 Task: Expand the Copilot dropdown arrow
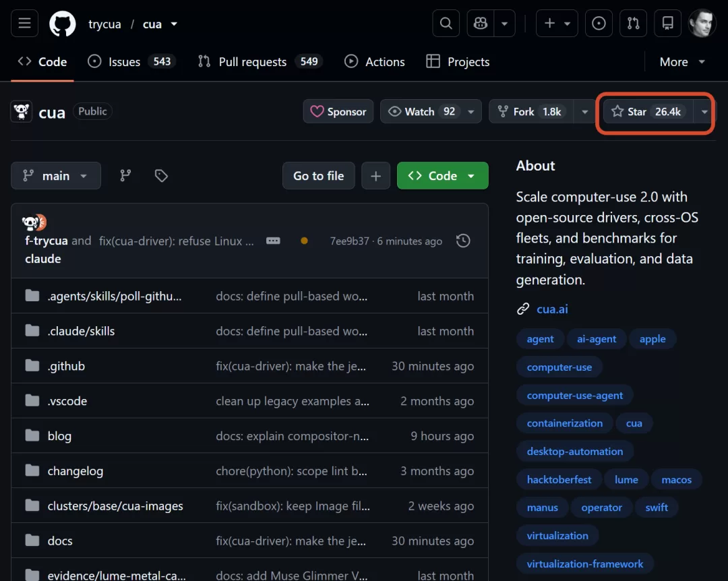click(505, 23)
